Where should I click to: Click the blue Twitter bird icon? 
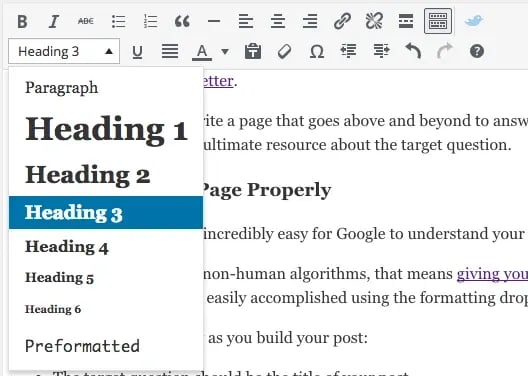474,21
